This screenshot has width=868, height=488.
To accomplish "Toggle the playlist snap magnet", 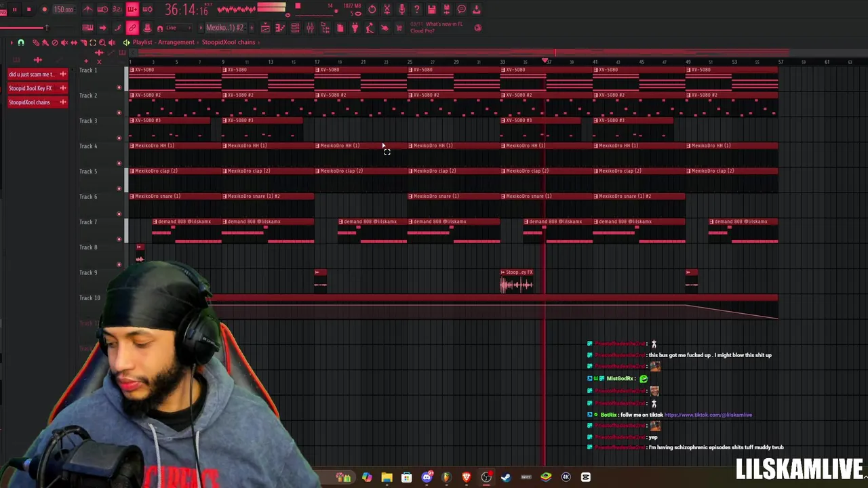I will [21, 42].
